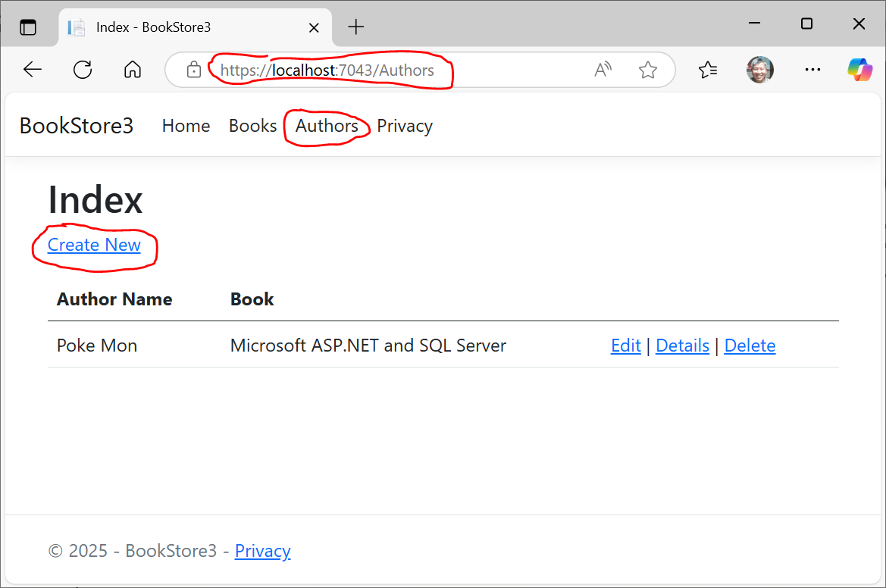View Details for Poke Mon
Image resolution: width=886 pixels, height=588 pixels.
[x=682, y=345]
